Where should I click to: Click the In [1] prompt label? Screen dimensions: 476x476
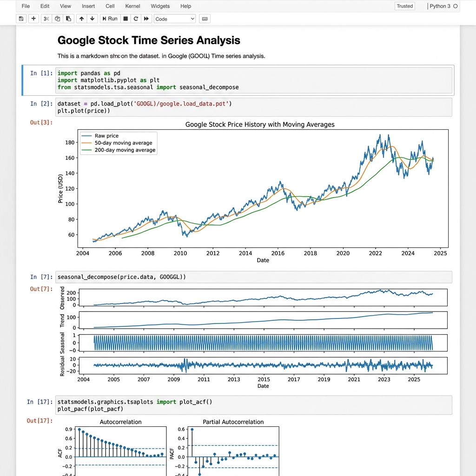41,73
